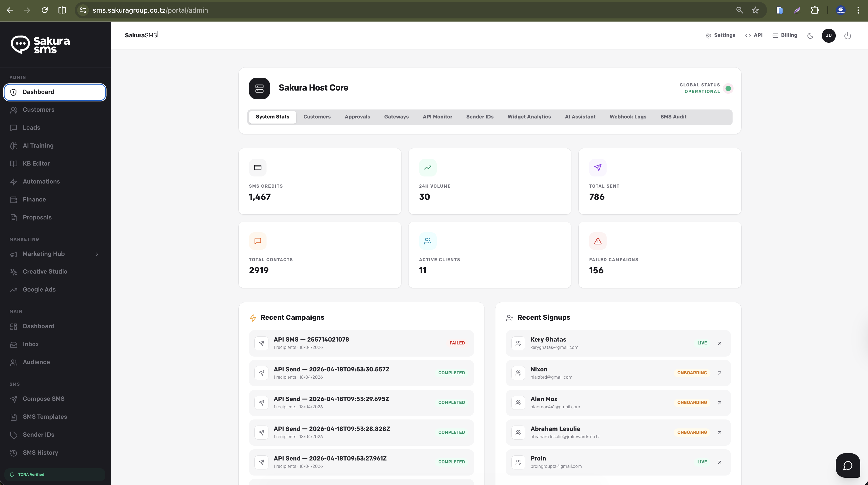
Task: Open the Compose SMS tool
Action: (43, 399)
